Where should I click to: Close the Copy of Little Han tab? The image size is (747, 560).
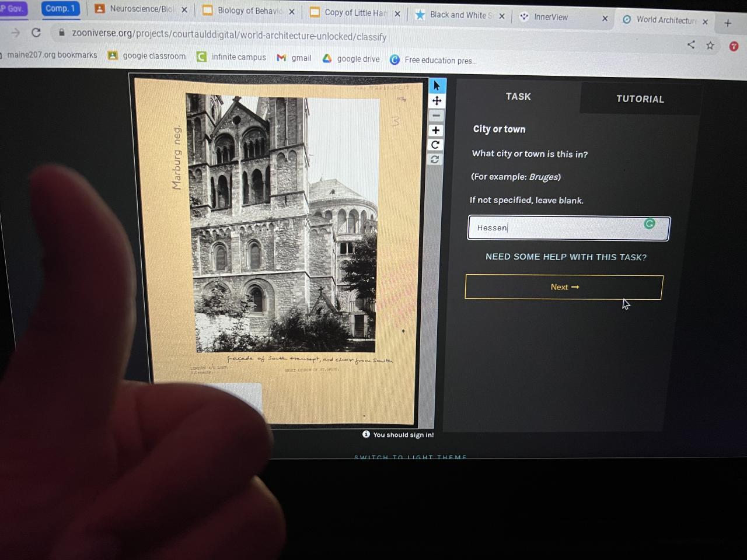(x=397, y=13)
